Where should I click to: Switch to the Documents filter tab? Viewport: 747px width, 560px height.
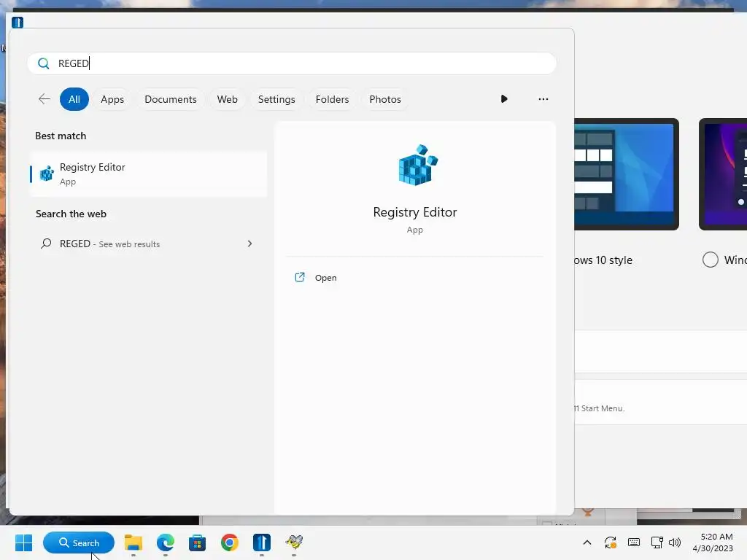171,99
